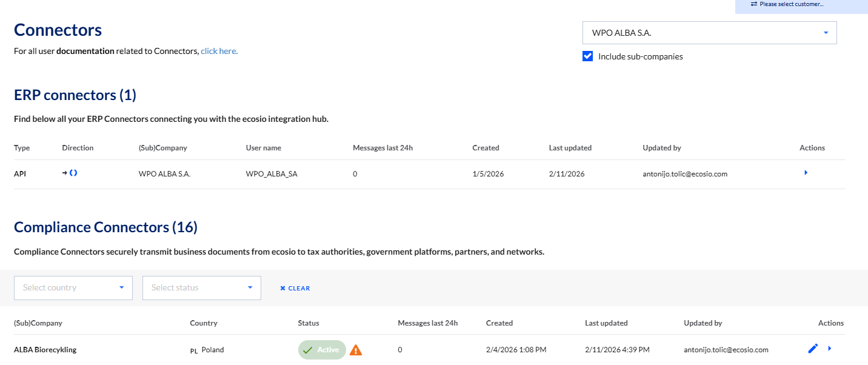868x365 pixels.
Task: Click the direction icon in API row
Action: tap(70, 173)
